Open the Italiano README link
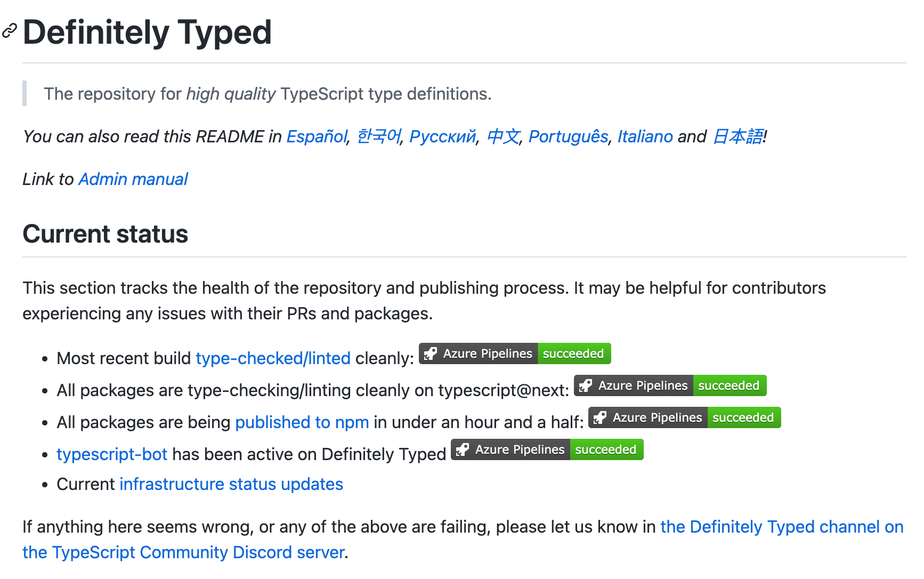 click(x=645, y=136)
